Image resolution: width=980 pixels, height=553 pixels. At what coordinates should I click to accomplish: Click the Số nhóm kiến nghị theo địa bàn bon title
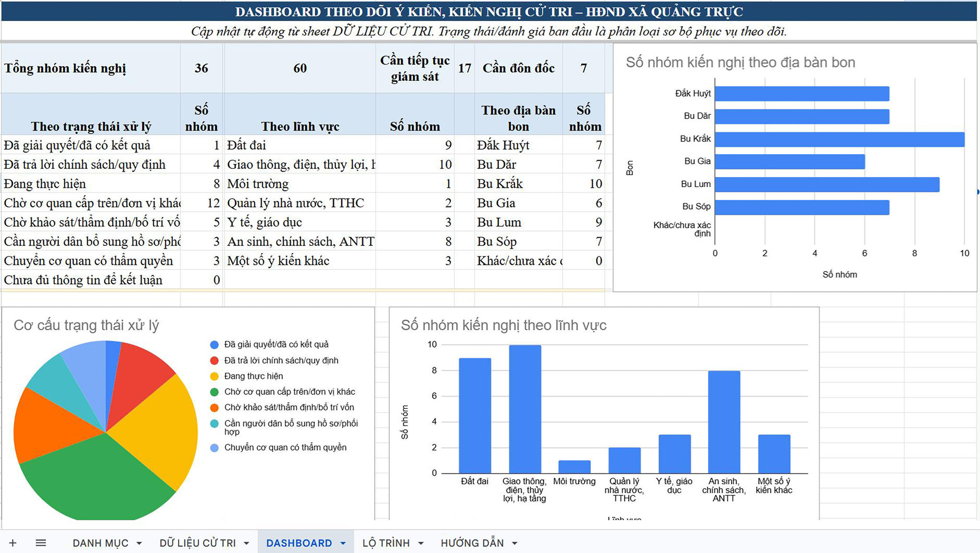point(740,62)
